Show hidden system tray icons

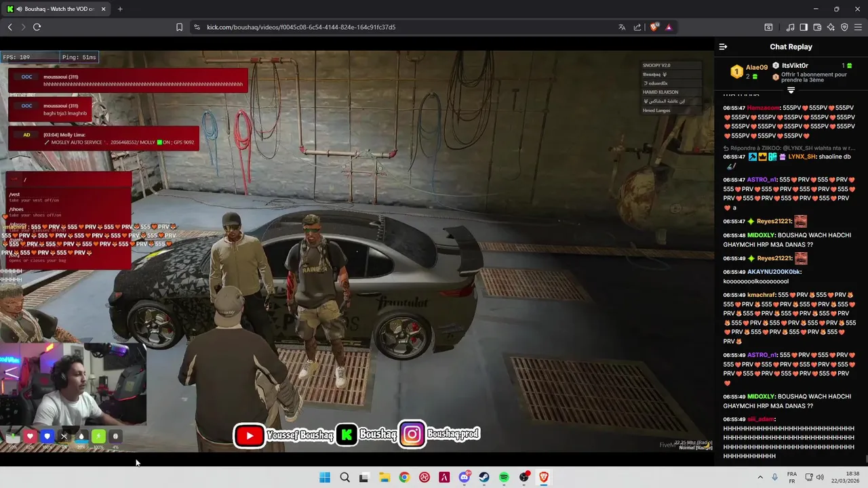point(760,477)
